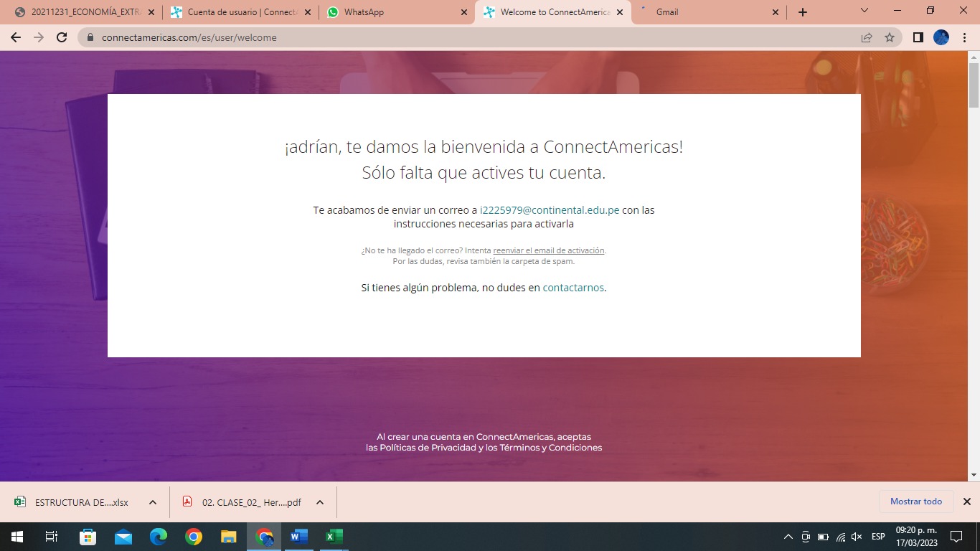Click the Meet Now tray icon
Screen dimensions: 980x551
(806, 537)
